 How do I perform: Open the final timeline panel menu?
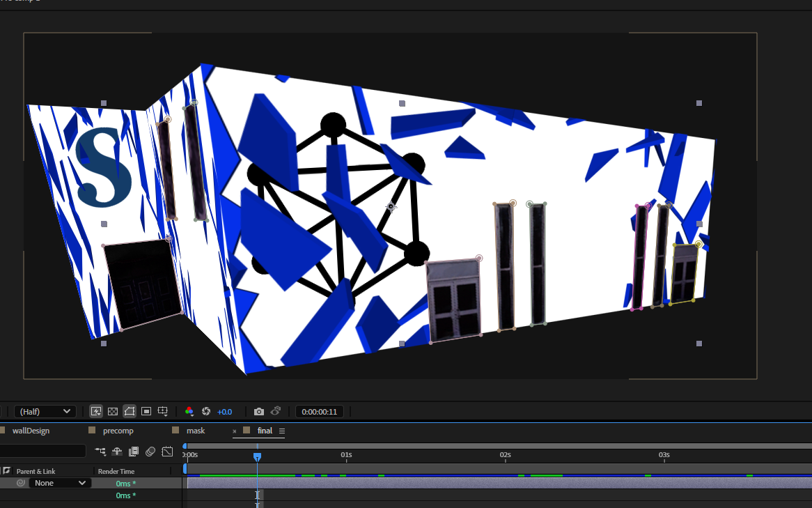[x=283, y=431]
